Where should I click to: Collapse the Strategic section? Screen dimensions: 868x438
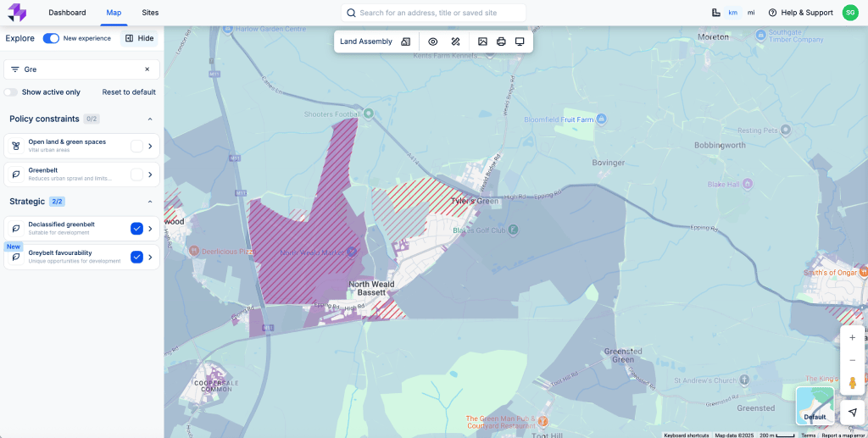150,202
